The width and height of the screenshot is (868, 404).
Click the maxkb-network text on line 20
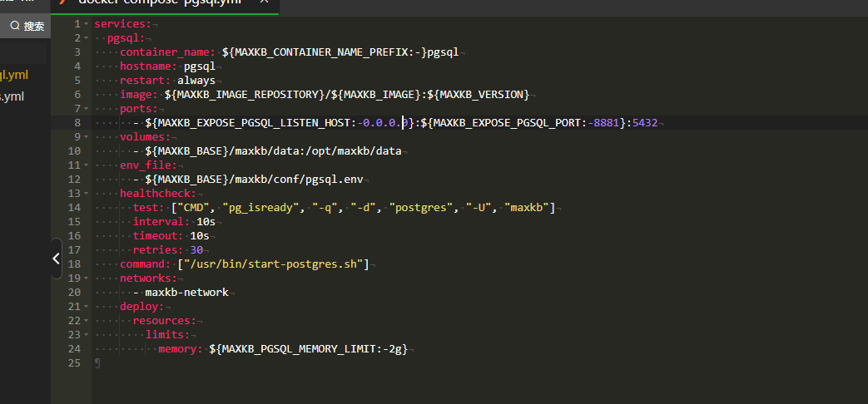[x=186, y=293]
